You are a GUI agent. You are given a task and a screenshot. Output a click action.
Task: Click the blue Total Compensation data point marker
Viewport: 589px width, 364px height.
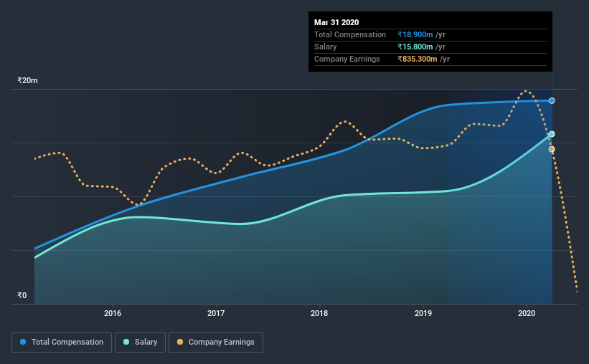tap(552, 100)
